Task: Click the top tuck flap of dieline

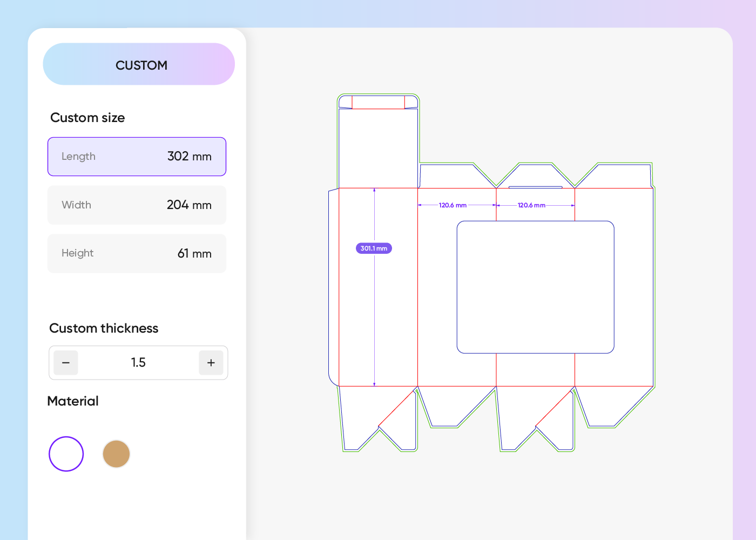Action: [378, 102]
